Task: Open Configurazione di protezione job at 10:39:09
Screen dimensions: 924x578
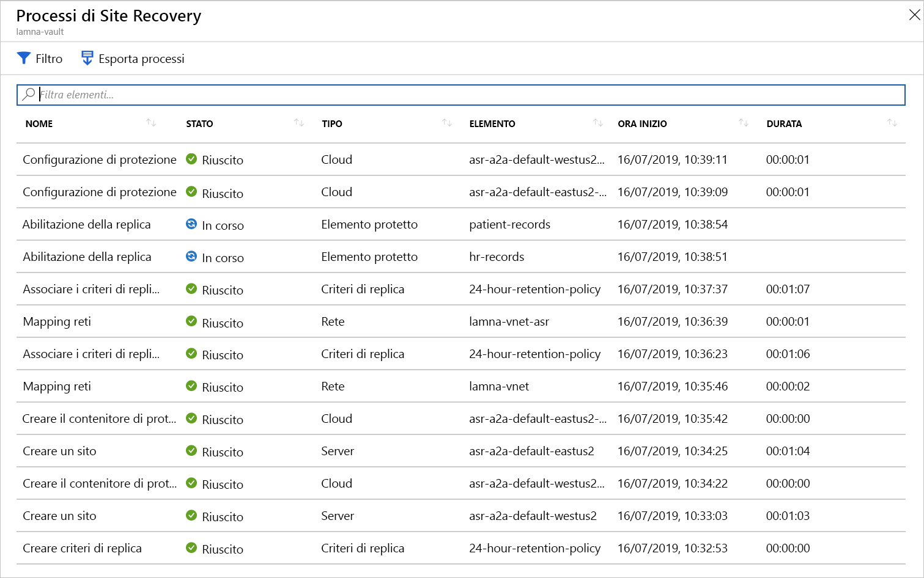Action: click(100, 192)
